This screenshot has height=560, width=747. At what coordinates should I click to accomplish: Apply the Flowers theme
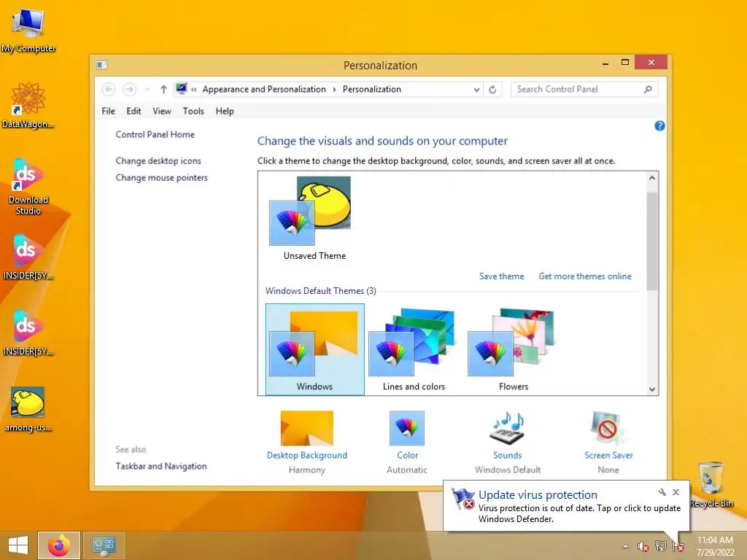[x=514, y=349]
